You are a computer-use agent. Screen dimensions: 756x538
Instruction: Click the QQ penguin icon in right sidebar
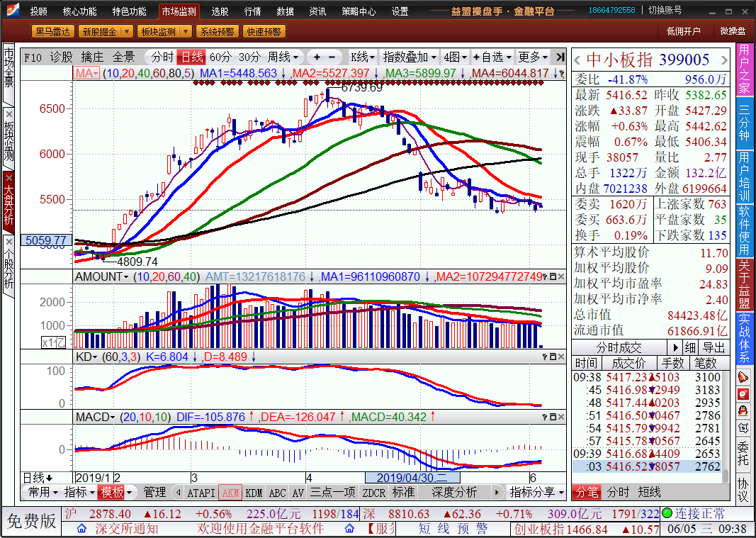[x=743, y=410]
